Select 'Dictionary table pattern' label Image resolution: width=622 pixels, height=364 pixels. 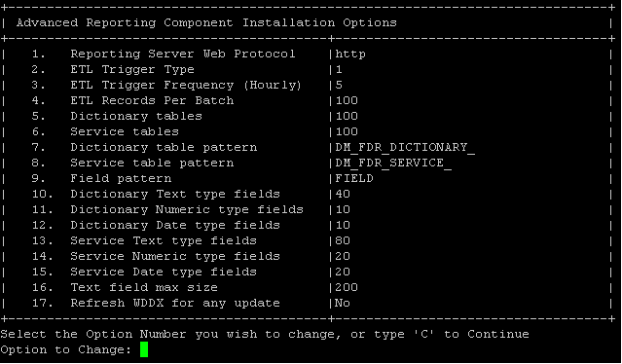click(x=164, y=148)
